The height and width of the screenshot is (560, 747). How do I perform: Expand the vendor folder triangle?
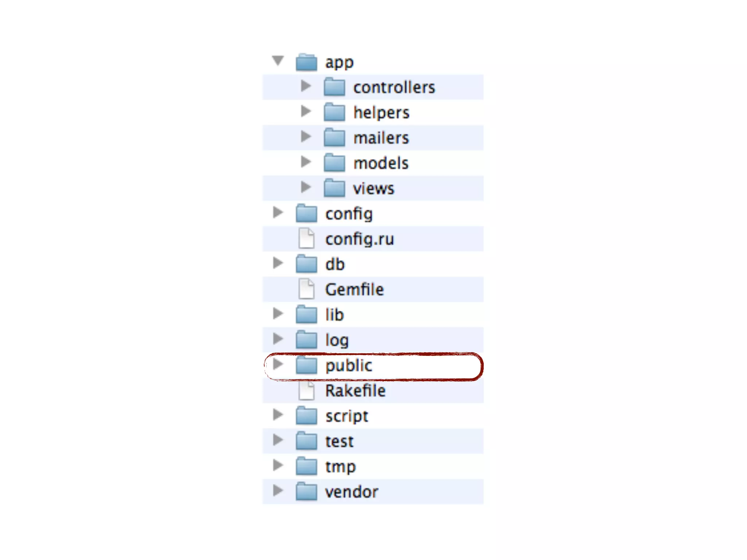pos(278,490)
